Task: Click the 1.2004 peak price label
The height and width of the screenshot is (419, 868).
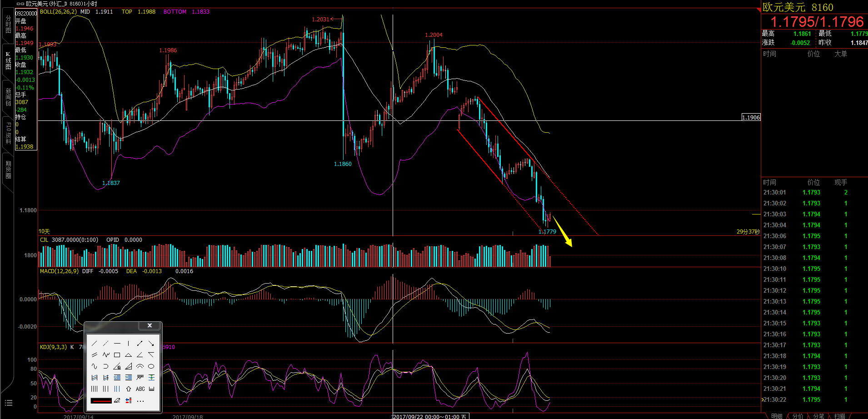Action: pos(434,35)
